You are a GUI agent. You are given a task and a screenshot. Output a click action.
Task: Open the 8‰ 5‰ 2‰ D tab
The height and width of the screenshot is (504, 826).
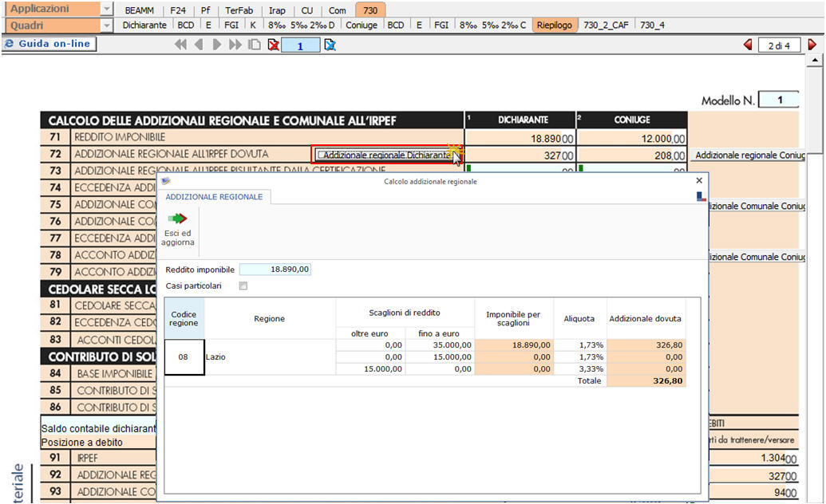click(x=302, y=25)
